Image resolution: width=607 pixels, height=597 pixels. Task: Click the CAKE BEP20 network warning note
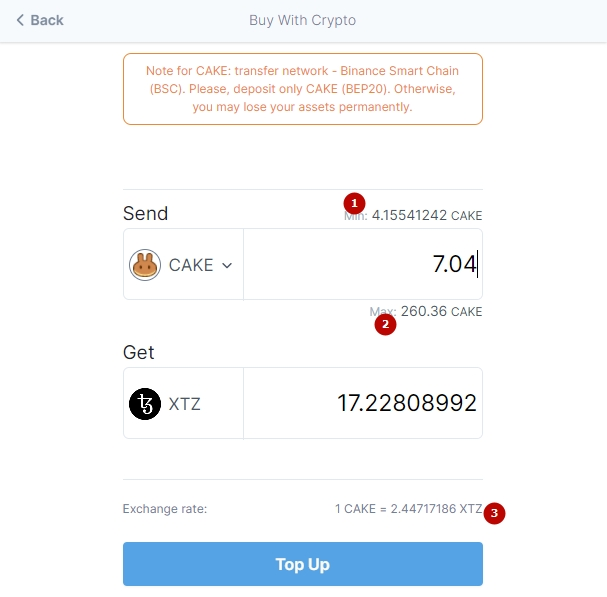click(x=303, y=89)
